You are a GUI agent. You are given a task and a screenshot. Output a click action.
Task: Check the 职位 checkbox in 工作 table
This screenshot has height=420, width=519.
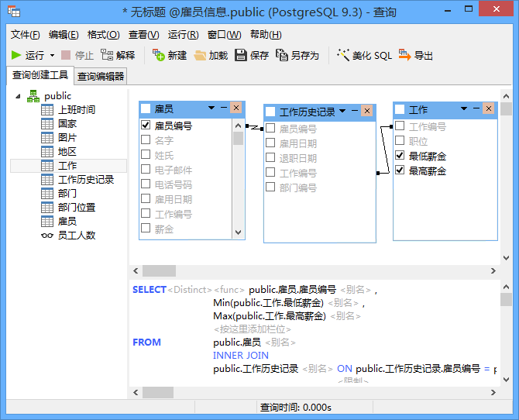400,141
